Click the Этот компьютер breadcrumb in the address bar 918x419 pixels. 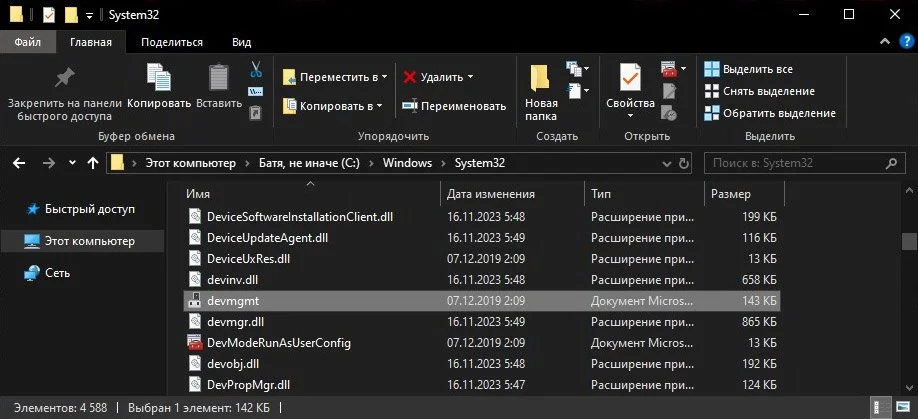[x=191, y=163]
